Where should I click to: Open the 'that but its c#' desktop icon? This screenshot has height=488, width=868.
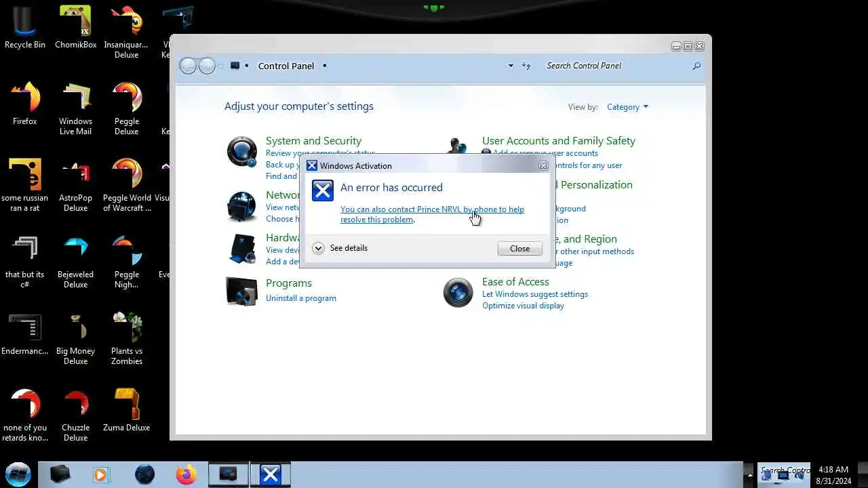click(24, 262)
